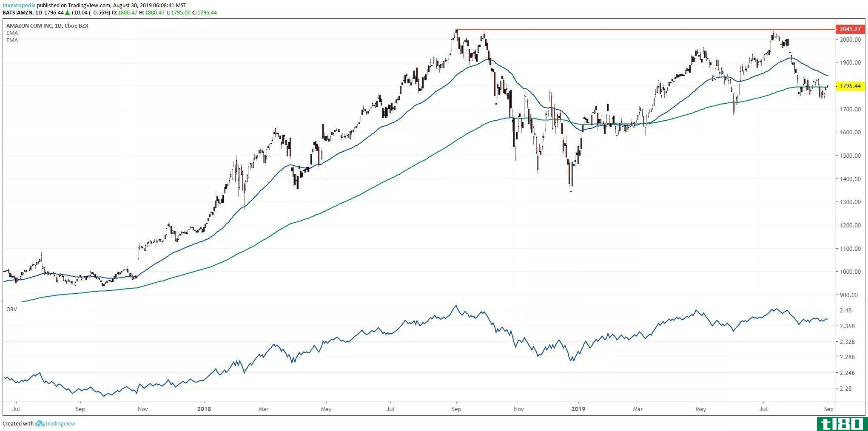Open the Created with TradingView link
868x431 pixels.
pyautogui.click(x=39, y=423)
